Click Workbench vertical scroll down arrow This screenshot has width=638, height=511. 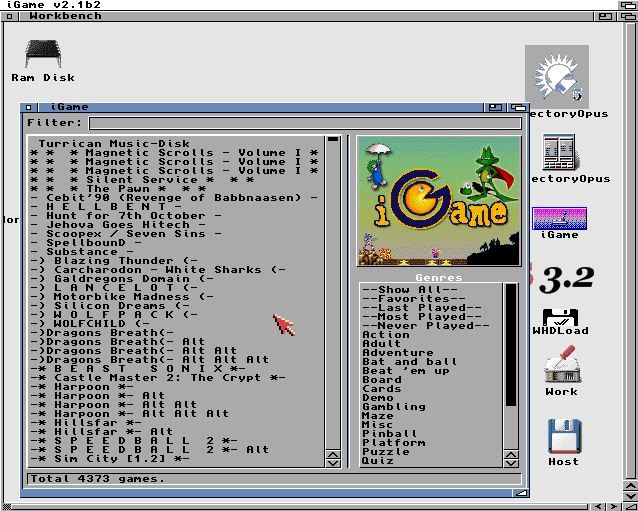click(630, 496)
